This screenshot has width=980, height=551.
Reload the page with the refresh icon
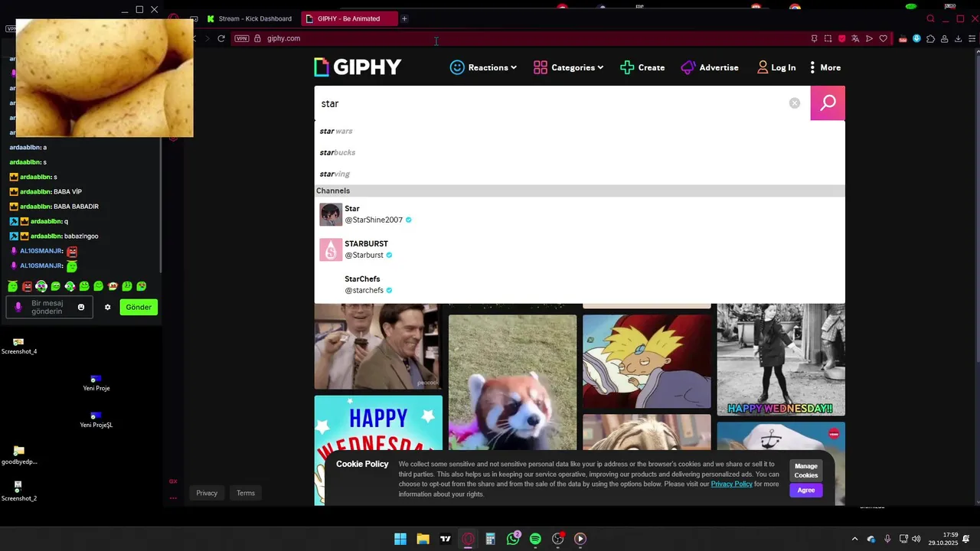221,38
